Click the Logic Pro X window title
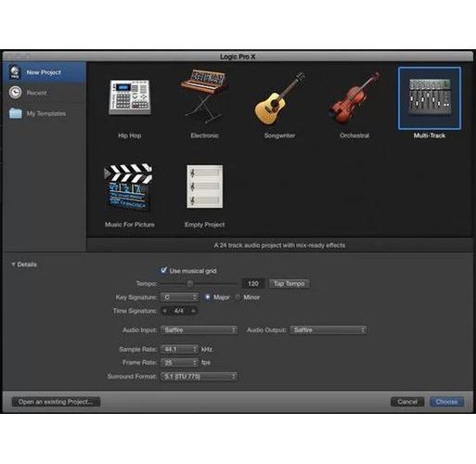 (x=238, y=57)
